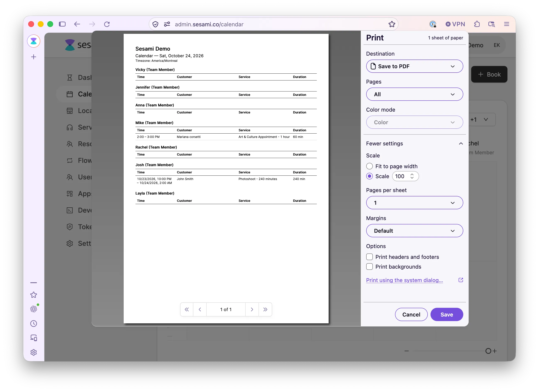This screenshot has height=392, width=539.
Task: Open the ChatGPT sidebar icon
Action: point(34,309)
